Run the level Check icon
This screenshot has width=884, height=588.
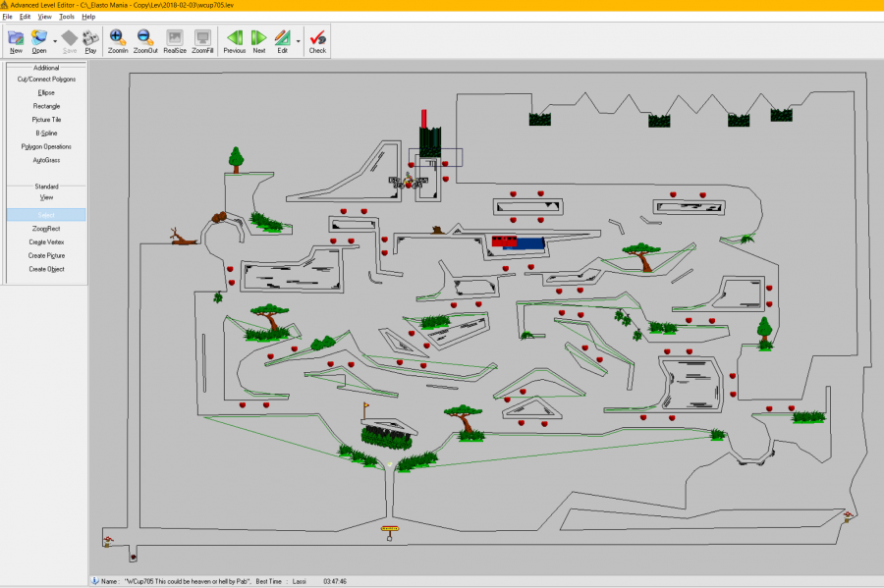coord(317,40)
